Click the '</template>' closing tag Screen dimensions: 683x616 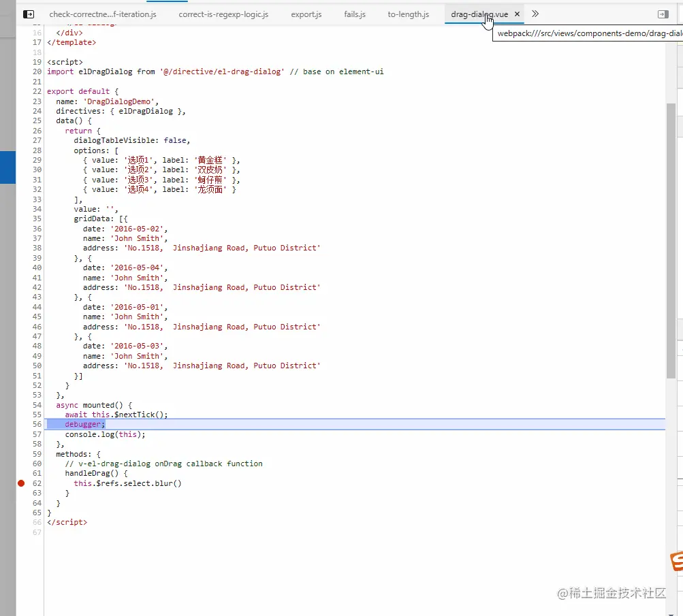[x=72, y=43]
